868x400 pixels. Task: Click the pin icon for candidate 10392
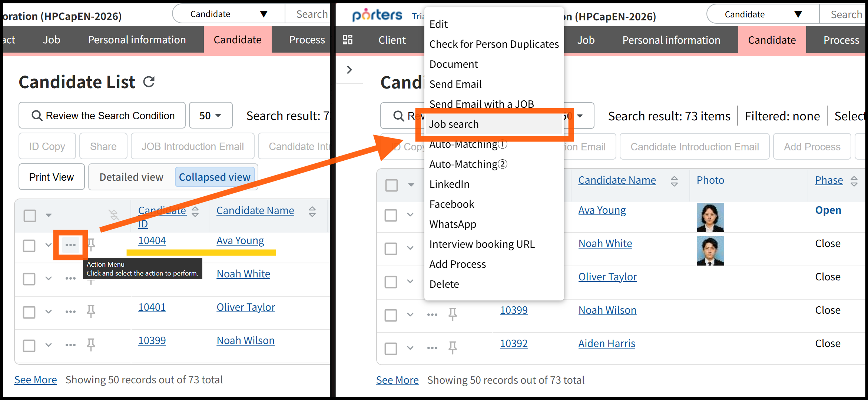[x=453, y=347]
